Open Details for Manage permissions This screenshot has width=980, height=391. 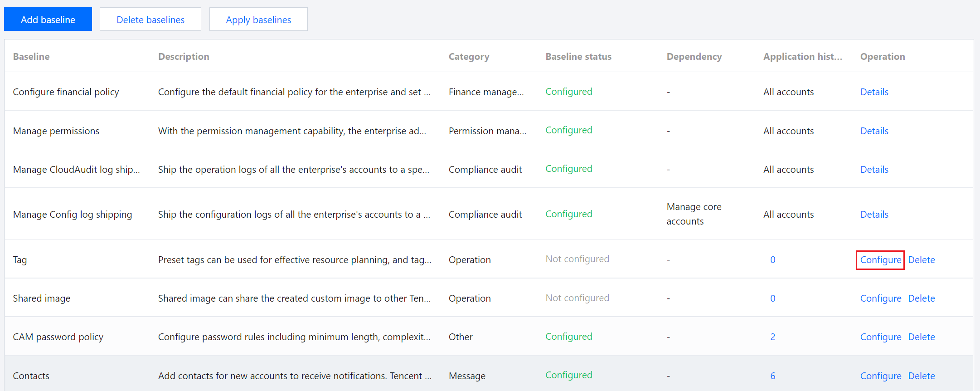[x=874, y=131]
